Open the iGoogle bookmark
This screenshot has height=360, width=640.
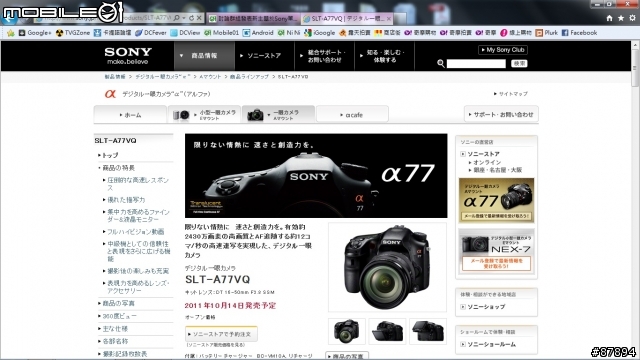coord(320,33)
